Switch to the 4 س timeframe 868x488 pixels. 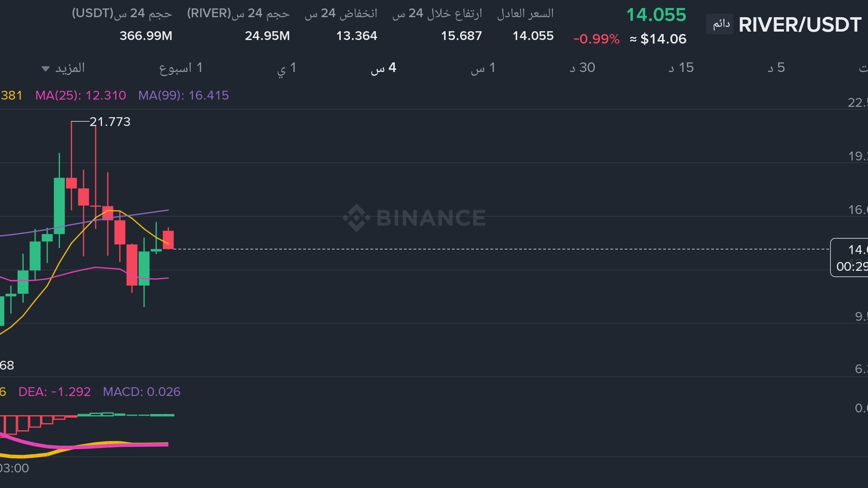tap(383, 68)
